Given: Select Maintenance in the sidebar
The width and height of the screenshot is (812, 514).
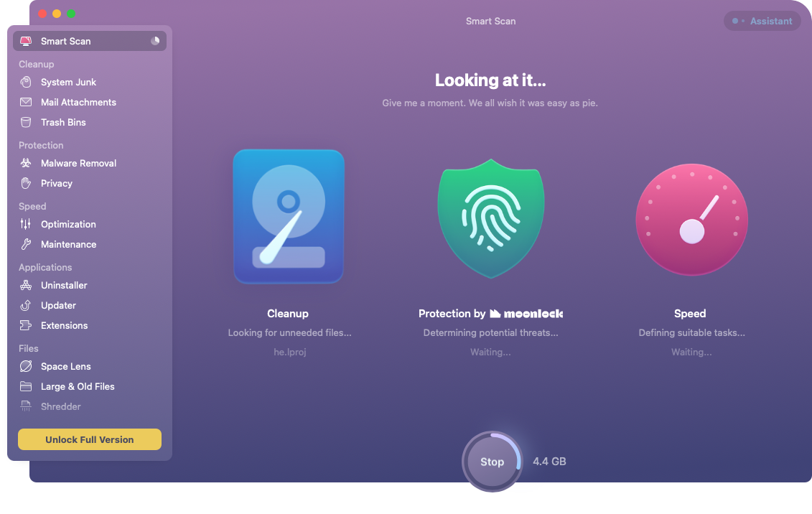Looking at the screenshot, I should click(x=90, y=244).
